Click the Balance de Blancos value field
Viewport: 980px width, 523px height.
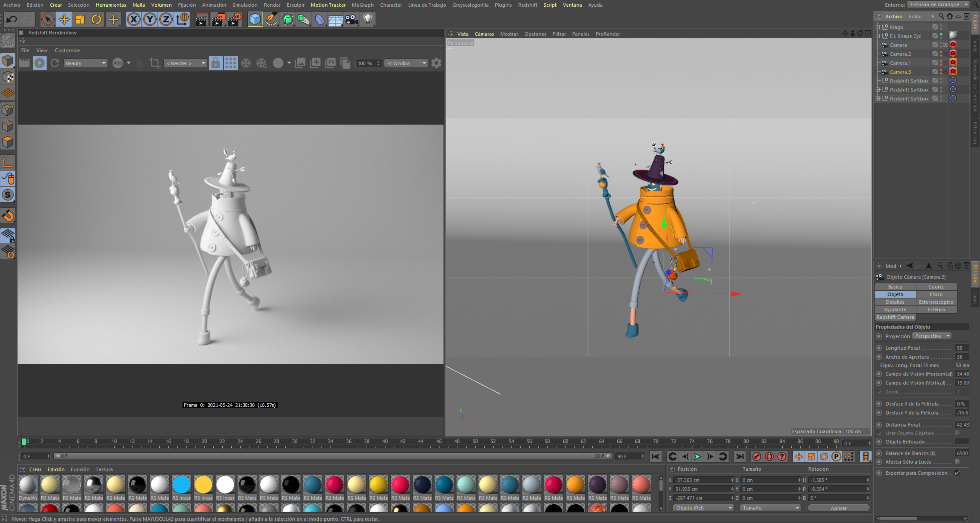coord(962,453)
